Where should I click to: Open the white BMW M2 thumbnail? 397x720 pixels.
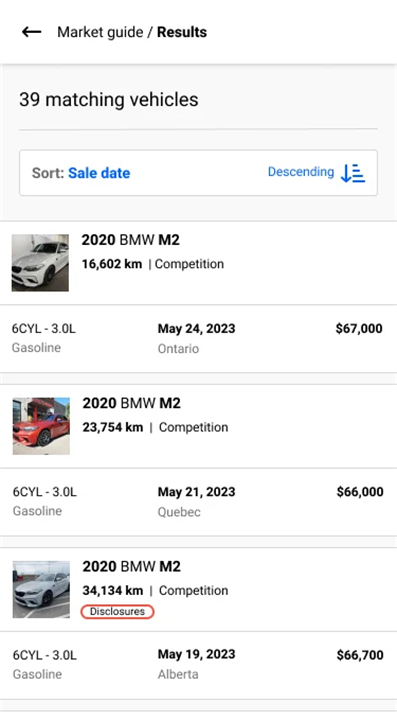pyautogui.click(x=40, y=263)
